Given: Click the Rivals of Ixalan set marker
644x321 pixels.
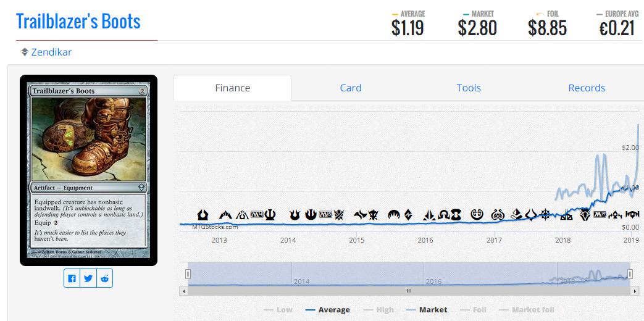Looking at the screenshot, I should (566, 215).
